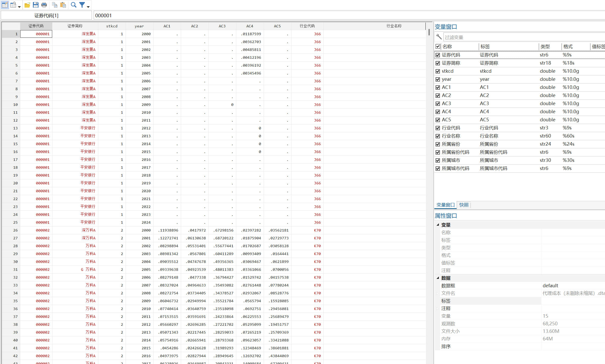Collapse the 数据 section in properties

[x=438, y=278]
